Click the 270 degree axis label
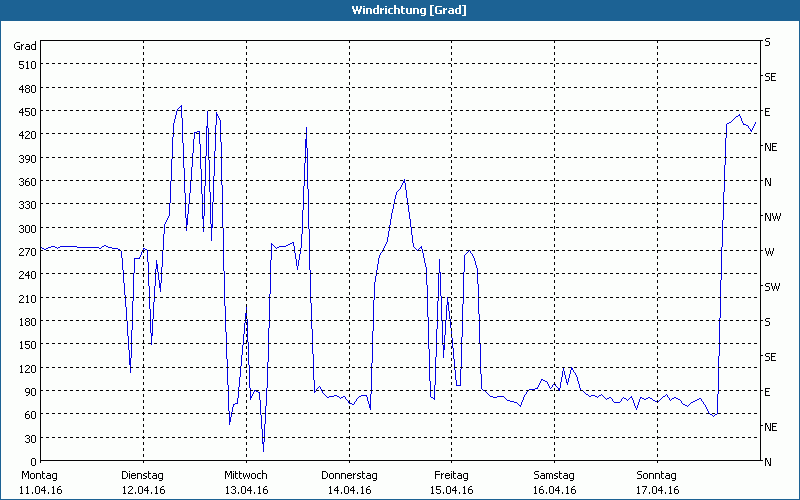The width and height of the screenshot is (800, 500). tap(28, 252)
